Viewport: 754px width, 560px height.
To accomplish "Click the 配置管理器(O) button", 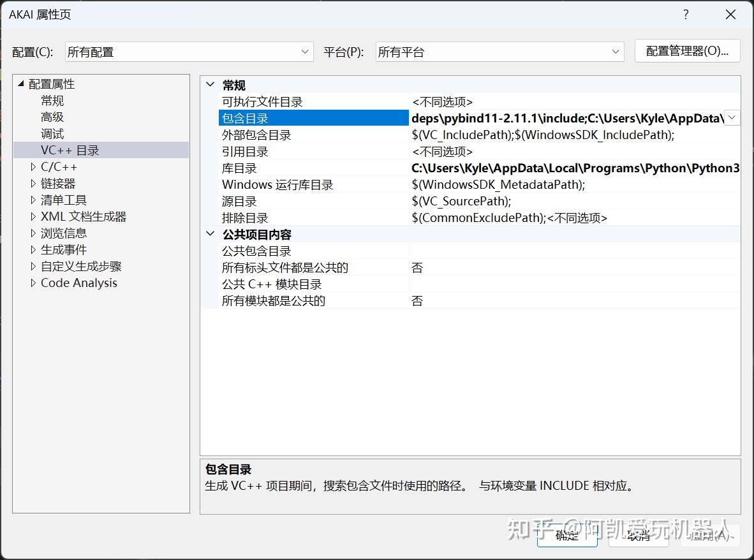I will coord(687,51).
